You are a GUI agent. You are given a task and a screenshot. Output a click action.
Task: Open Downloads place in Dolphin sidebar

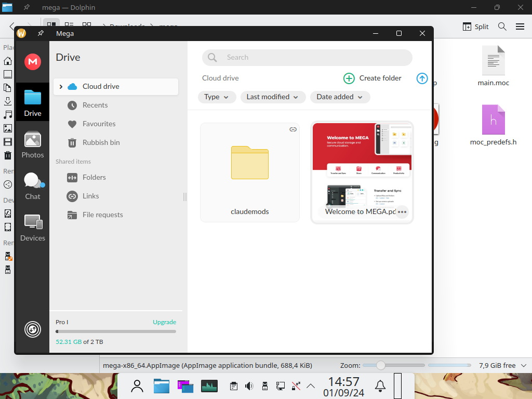pyautogui.click(x=8, y=101)
